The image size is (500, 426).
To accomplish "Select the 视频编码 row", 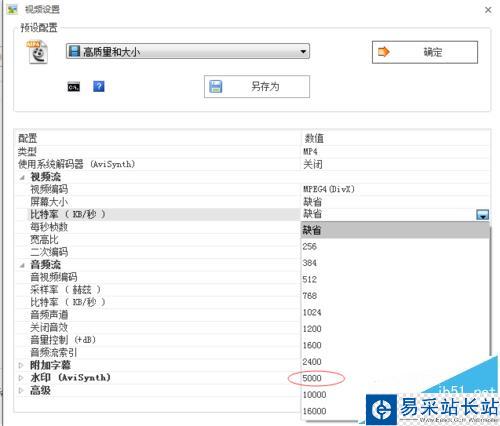I will point(253,189).
